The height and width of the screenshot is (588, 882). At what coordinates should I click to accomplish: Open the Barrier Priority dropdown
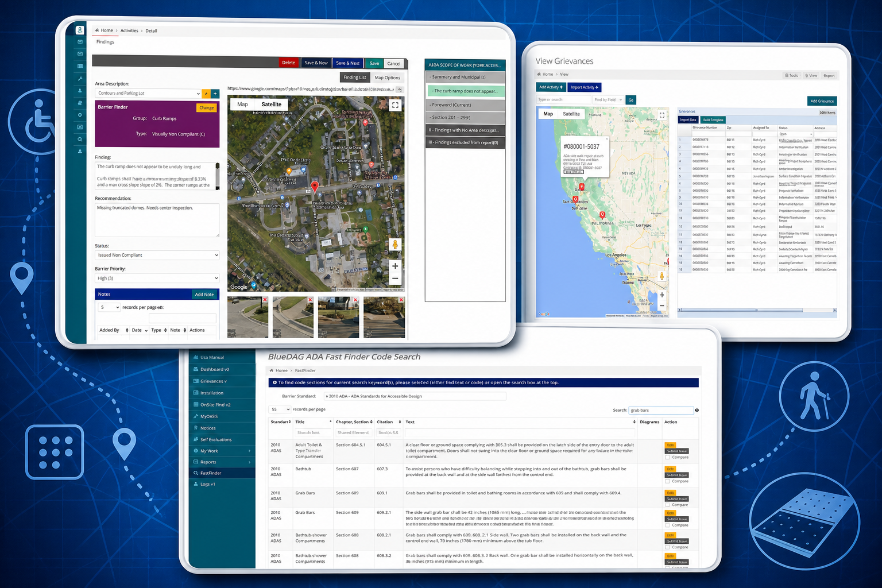point(157,278)
